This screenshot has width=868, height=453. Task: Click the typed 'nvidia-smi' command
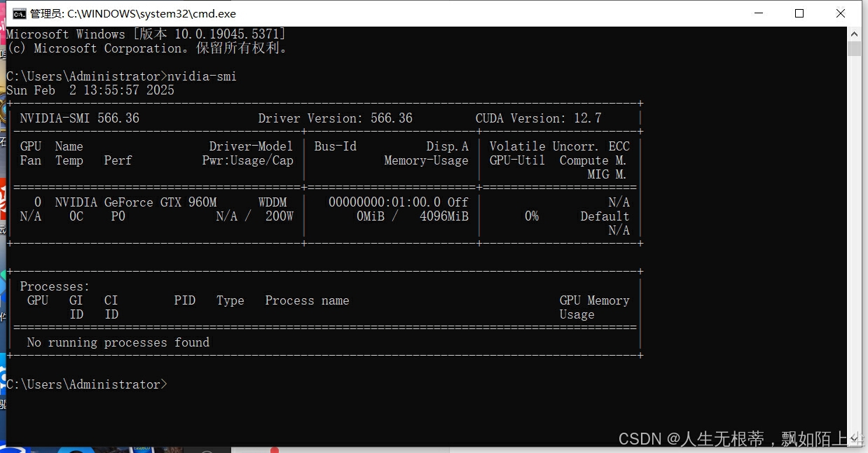click(x=202, y=76)
